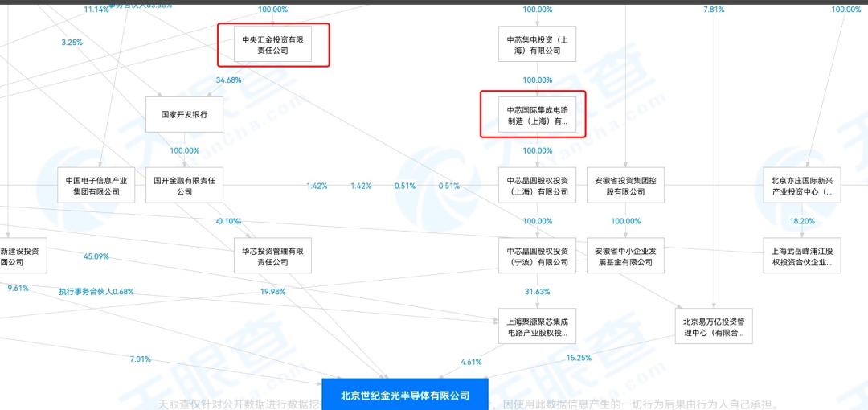Click the 安徽省中小企业发展基金有限公司 box

[625, 256]
